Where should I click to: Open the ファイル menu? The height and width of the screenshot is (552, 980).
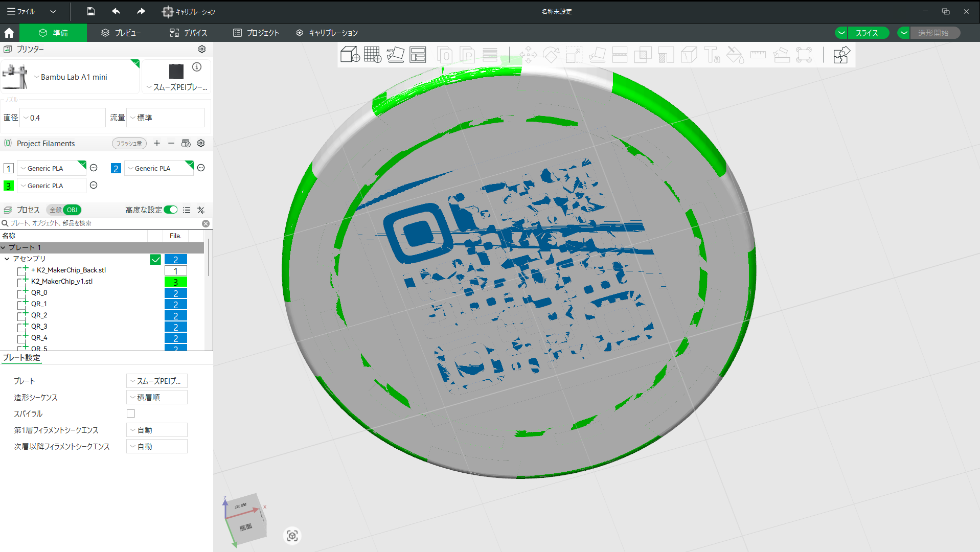21,11
